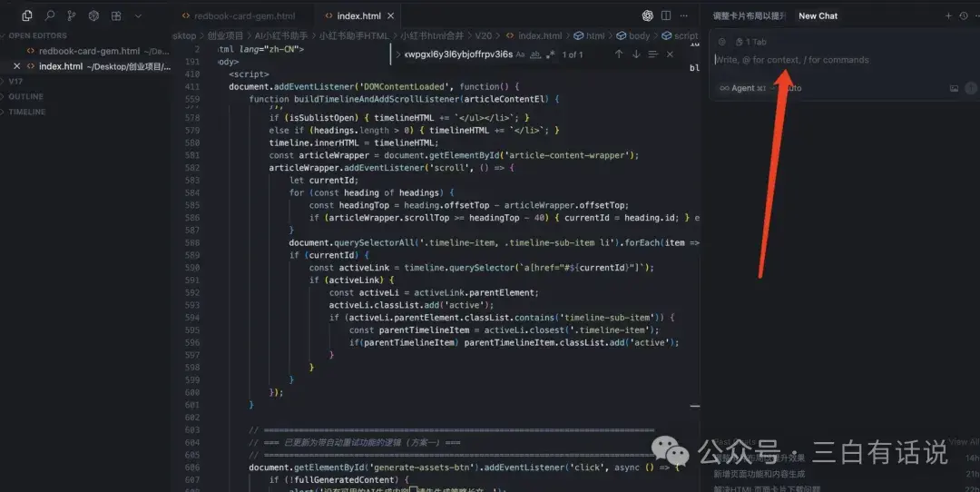Click code 'const activeLi = activeLink.parentElement;'
Viewport: 980px width, 492px height.
434,293
